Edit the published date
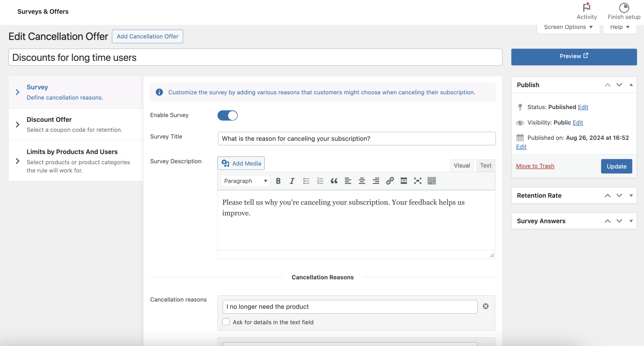The image size is (644, 346). pyautogui.click(x=521, y=147)
